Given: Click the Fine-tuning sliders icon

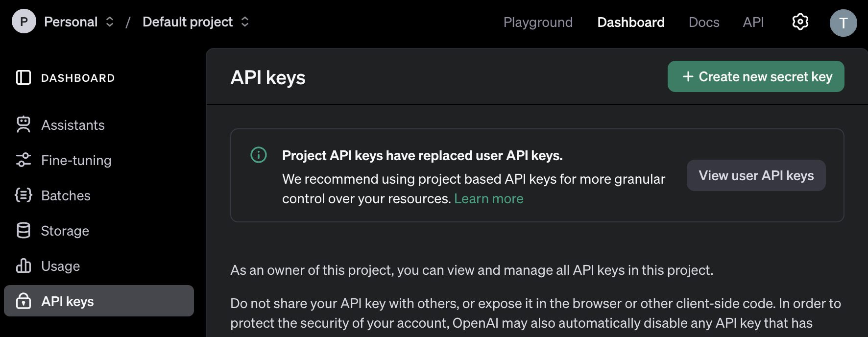Looking at the screenshot, I should click(24, 160).
